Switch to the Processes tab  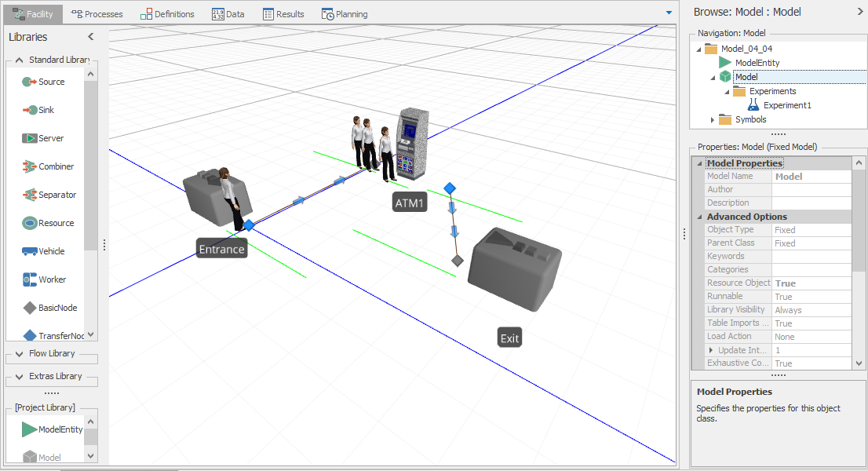[x=97, y=14]
